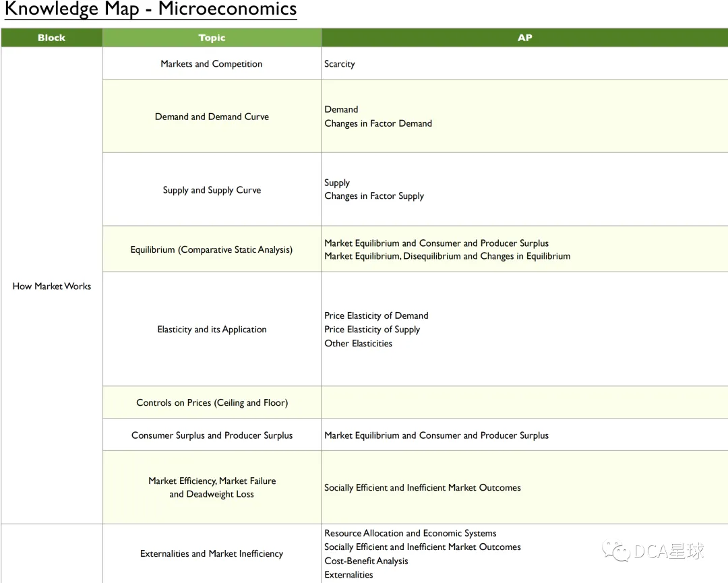Viewport: 728px width, 583px height.
Task: Select the Equilibrium (Comparative Static Analysis) cell
Action: (212, 249)
